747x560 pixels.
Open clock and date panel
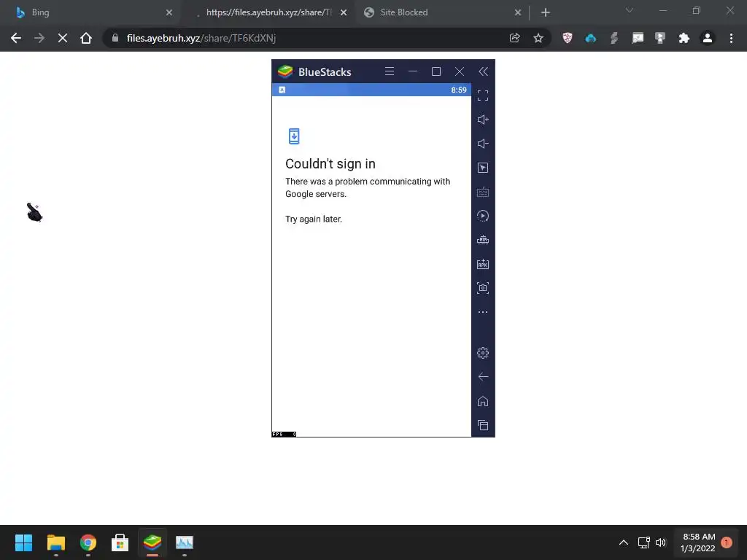coord(698,542)
